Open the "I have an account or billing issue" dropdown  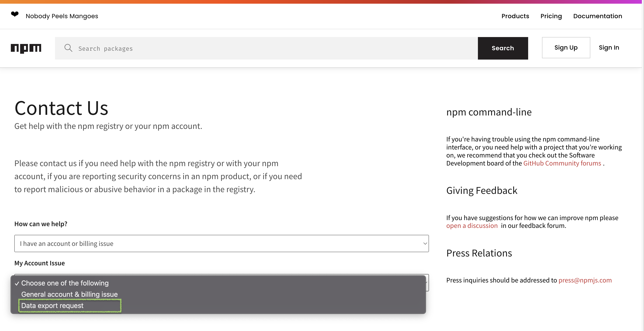tap(222, 243)
